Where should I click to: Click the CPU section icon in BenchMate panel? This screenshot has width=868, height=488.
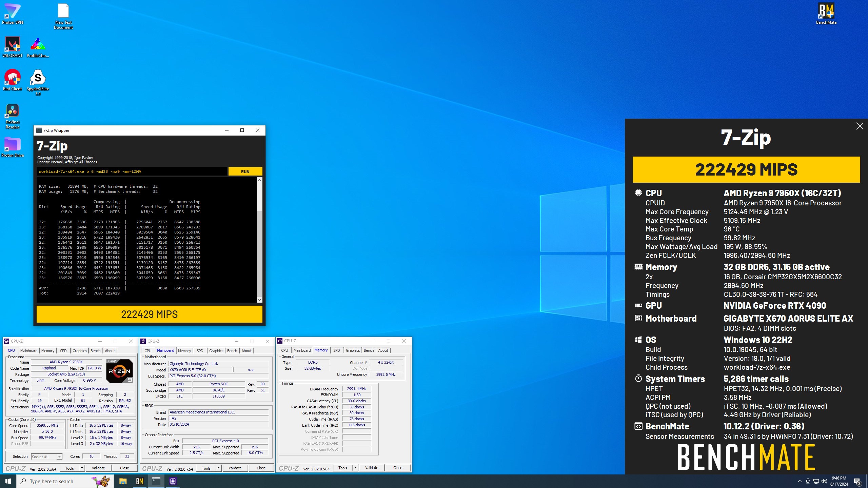tap(638, 193)
